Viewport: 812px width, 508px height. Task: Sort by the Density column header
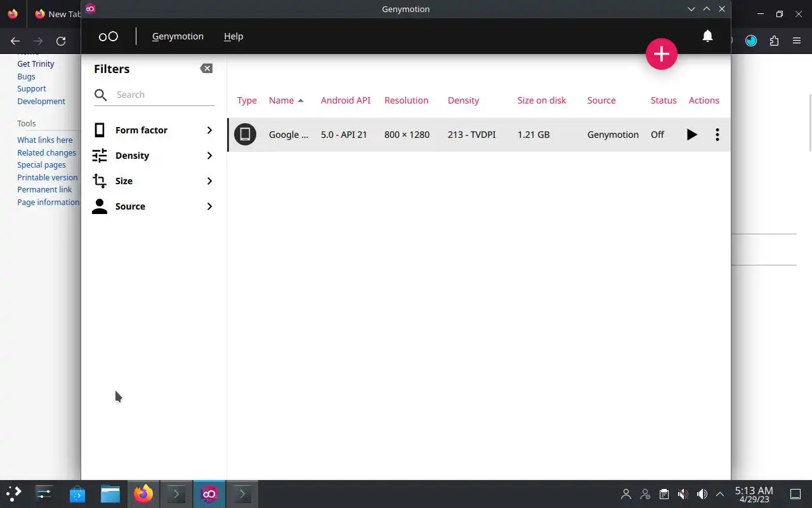(x=464, y=100)
